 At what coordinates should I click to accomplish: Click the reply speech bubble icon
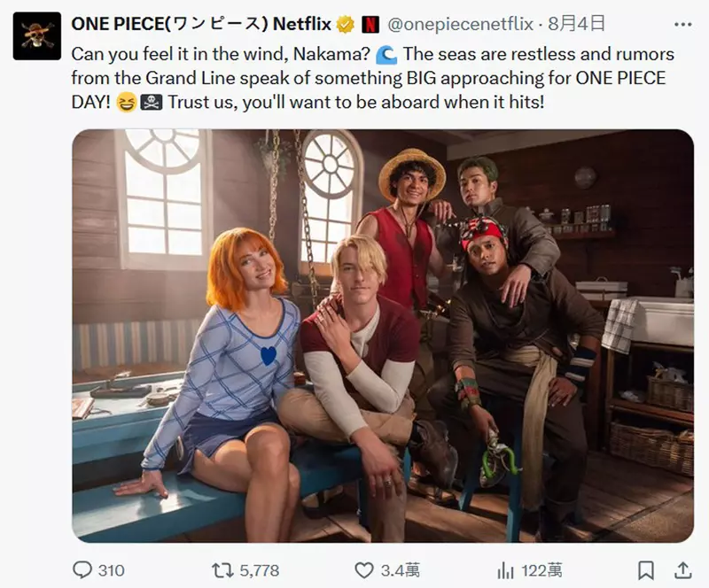(82, 569)
